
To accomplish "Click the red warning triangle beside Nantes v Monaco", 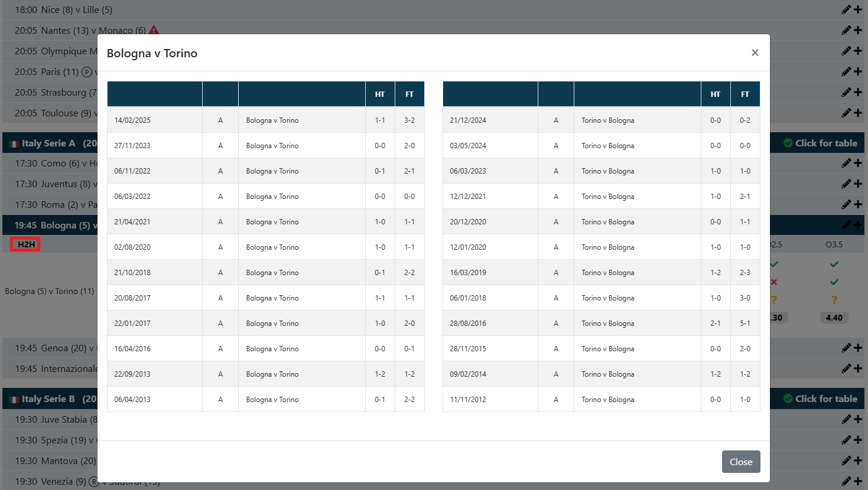I will 154,30.
